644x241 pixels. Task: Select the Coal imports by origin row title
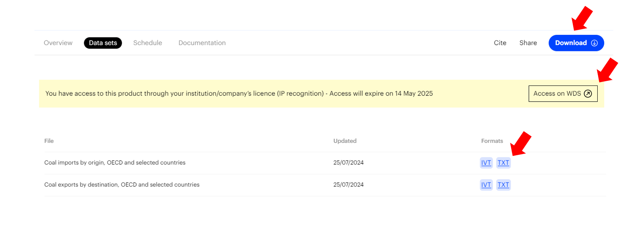(115, 163)
